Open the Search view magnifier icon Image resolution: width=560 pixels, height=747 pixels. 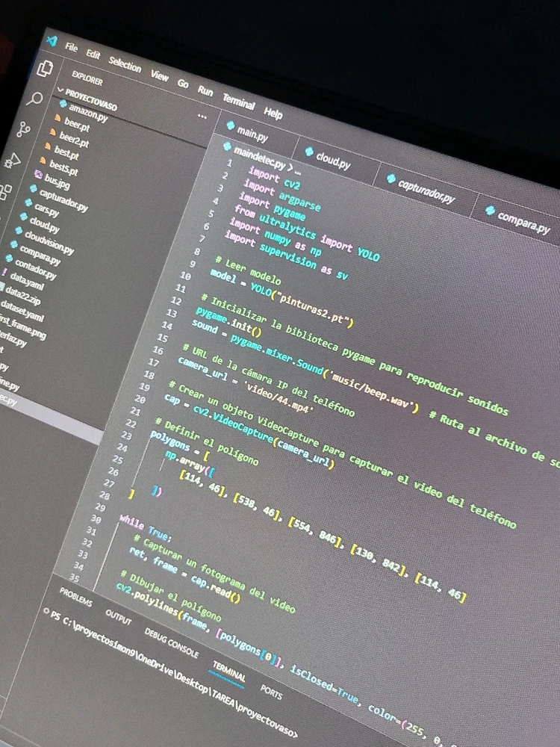pos(34,99)
